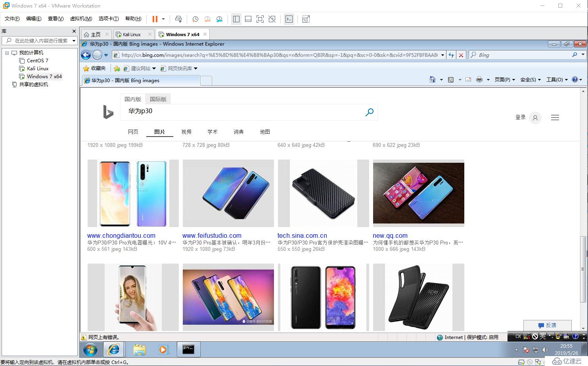This screenshot has height=366, width=588.
Task: Click the stretch guest display icon
Action: pos(306,19)
